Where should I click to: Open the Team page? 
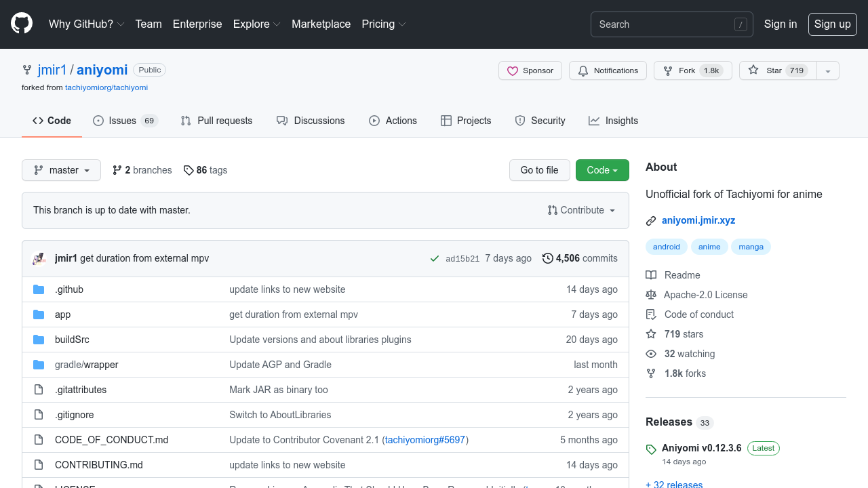pyautogui.click(x=149, y=24)
